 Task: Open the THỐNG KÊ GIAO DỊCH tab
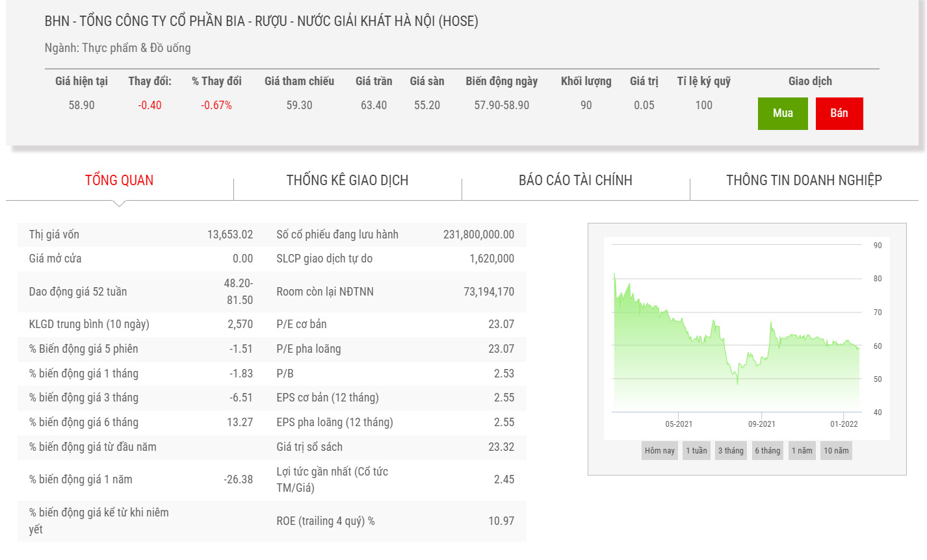[x=347, y=181]
